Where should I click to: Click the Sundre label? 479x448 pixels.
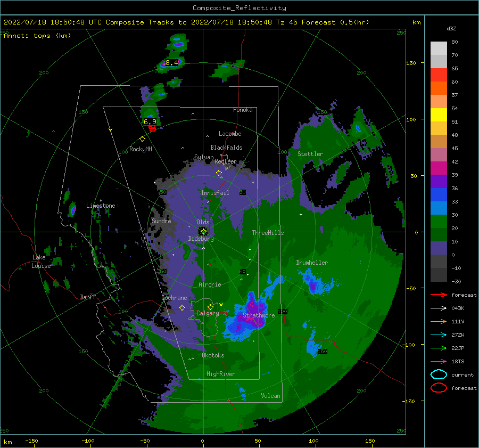click(x=161, y=221)
